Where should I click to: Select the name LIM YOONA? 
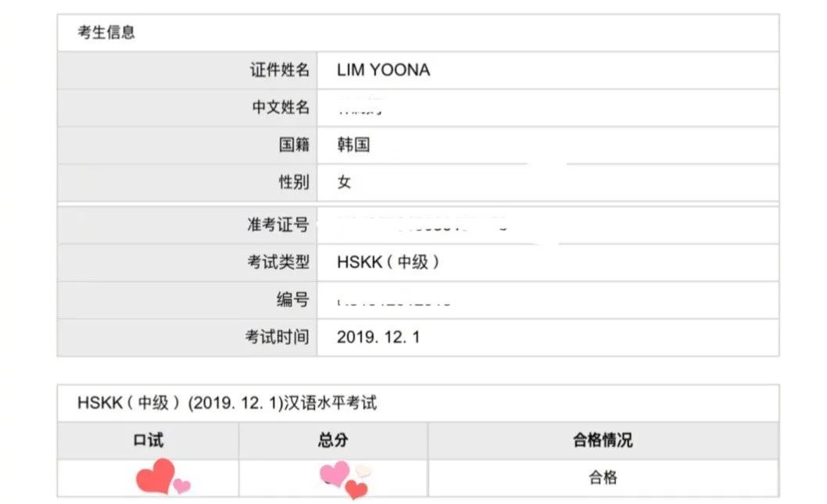(384, 70)
